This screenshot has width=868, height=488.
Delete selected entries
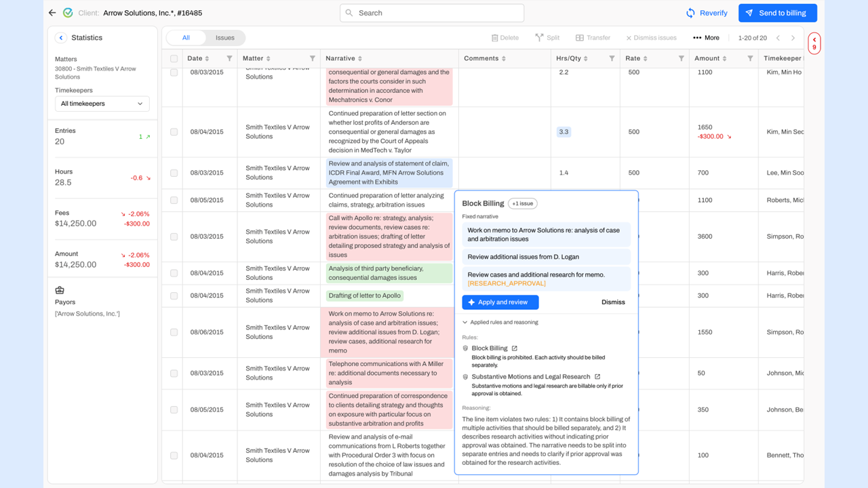(505, 38)
